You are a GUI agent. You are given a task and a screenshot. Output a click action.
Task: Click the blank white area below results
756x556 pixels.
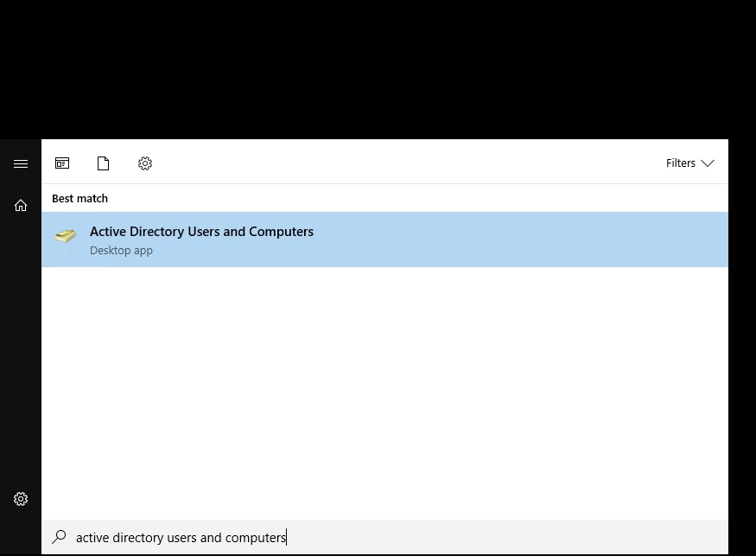tap(384, 389)
